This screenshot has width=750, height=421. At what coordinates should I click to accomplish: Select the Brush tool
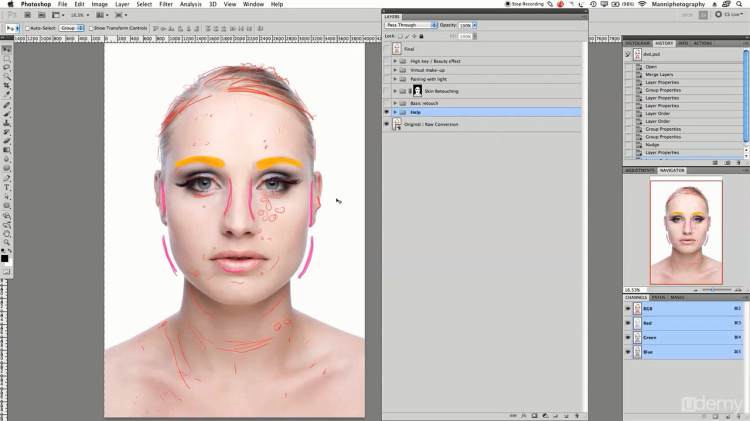7,114
